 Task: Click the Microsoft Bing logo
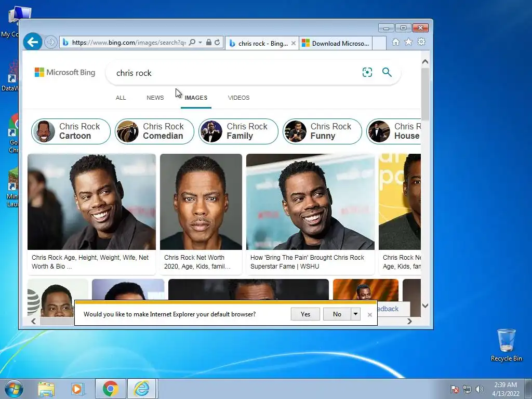point(65,72)
